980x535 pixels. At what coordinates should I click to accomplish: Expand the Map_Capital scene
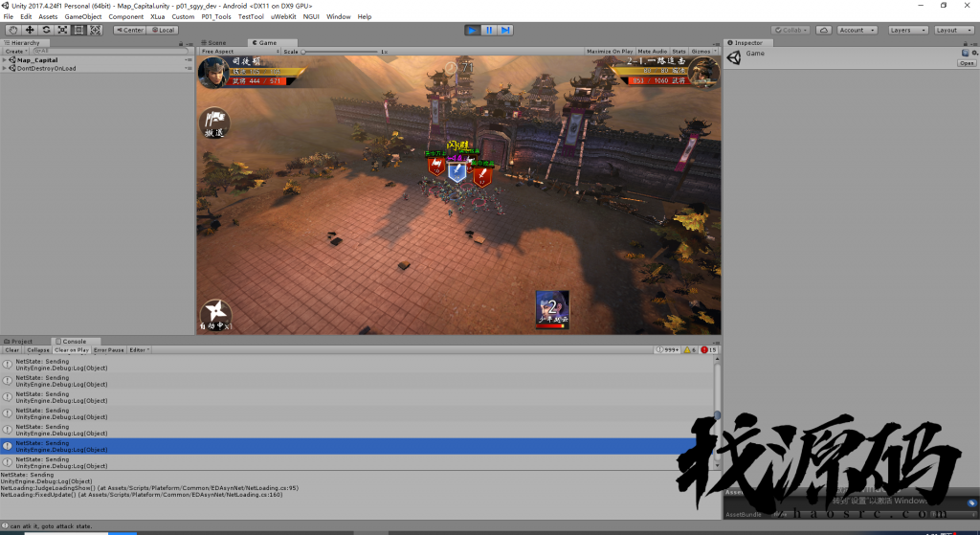5,60
